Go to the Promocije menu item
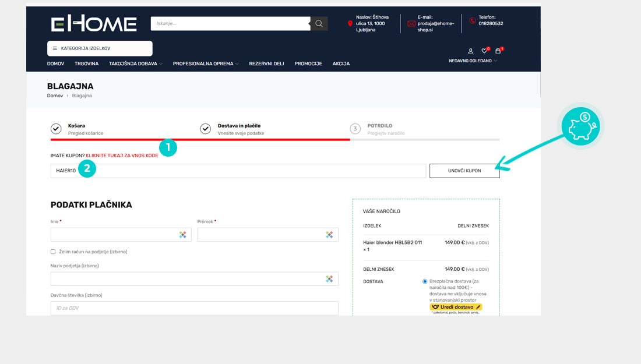The height and width of the screenshot is (364, 641). point(308,63)
